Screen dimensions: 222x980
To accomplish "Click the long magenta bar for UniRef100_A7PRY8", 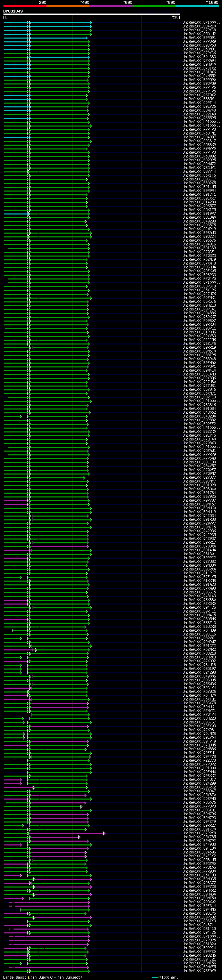I will (67, 833).
